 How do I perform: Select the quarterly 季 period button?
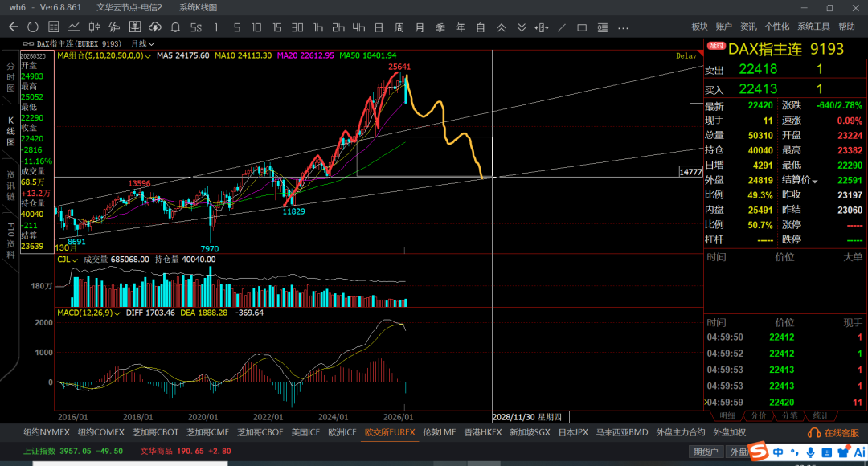(440, 27)
